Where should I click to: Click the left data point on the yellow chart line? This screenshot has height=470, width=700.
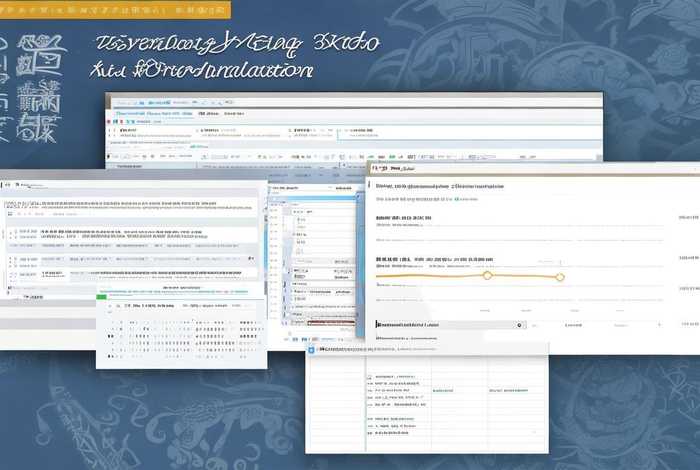click(487, 275)
